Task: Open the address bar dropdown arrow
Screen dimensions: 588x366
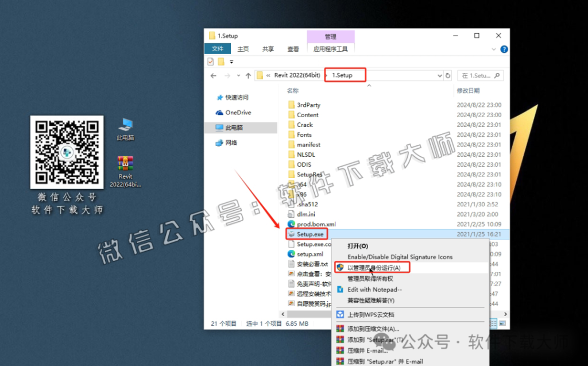Action: point(439,75)
